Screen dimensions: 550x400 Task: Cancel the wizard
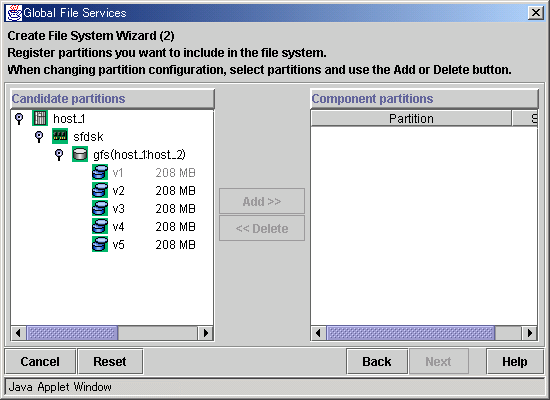(40, 361)
